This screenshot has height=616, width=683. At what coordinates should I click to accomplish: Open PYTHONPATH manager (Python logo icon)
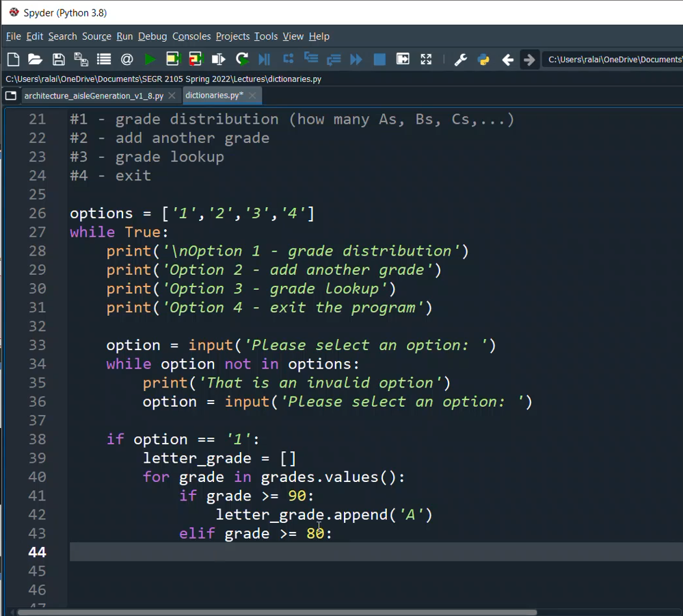click(x=483, y=59)
